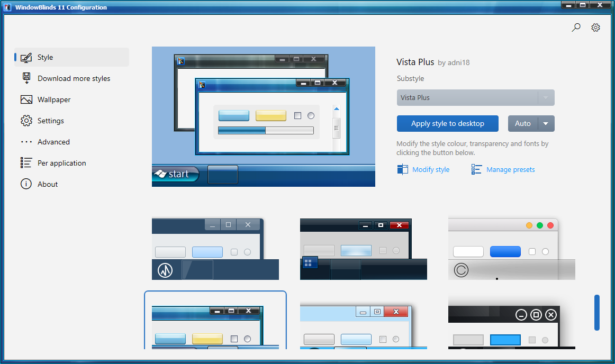Click the Modify style link
This screenshot has height=364, width=615.
[x=431, y=169]
